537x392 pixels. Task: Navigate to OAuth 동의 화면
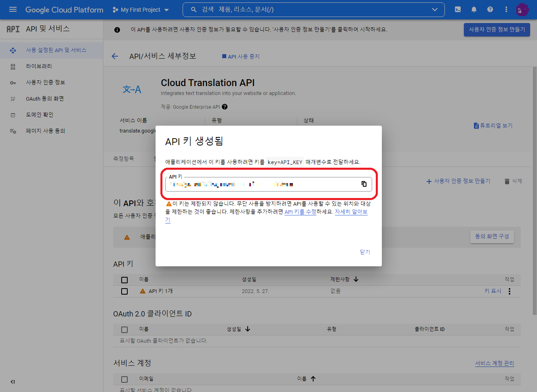point(46,98)
